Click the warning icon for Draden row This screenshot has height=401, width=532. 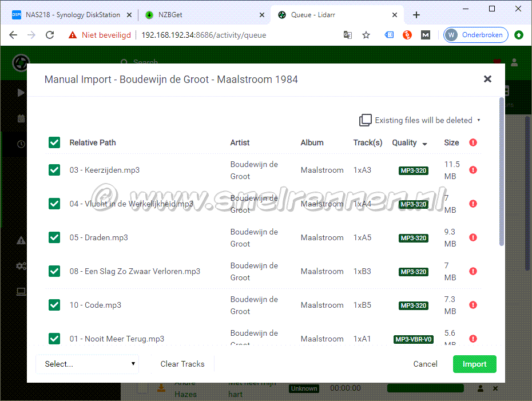[x=473, y=237]
